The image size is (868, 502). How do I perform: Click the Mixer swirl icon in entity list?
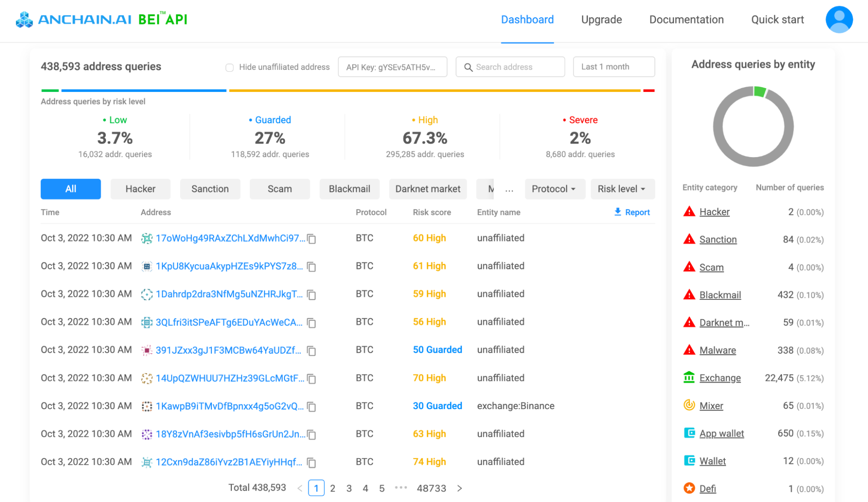point(689,405)
